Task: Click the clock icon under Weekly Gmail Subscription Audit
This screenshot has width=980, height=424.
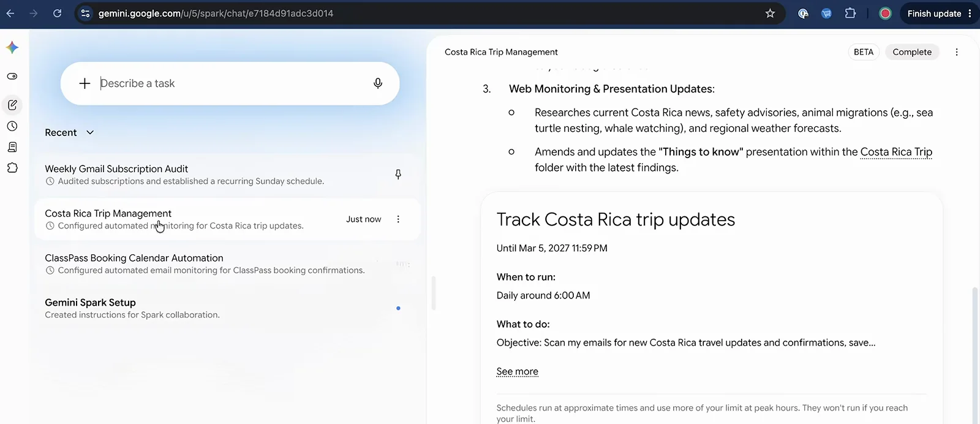Action: click(x=50, y=181)
